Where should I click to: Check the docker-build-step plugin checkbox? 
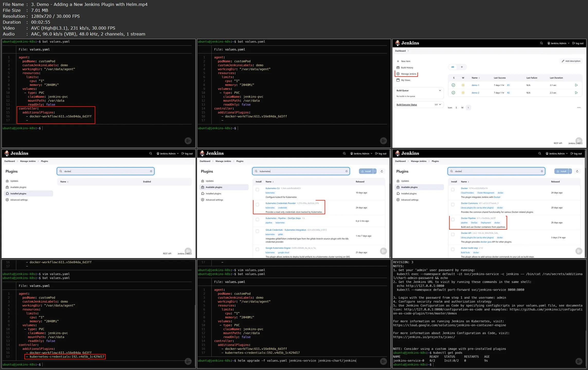(453, 249)
